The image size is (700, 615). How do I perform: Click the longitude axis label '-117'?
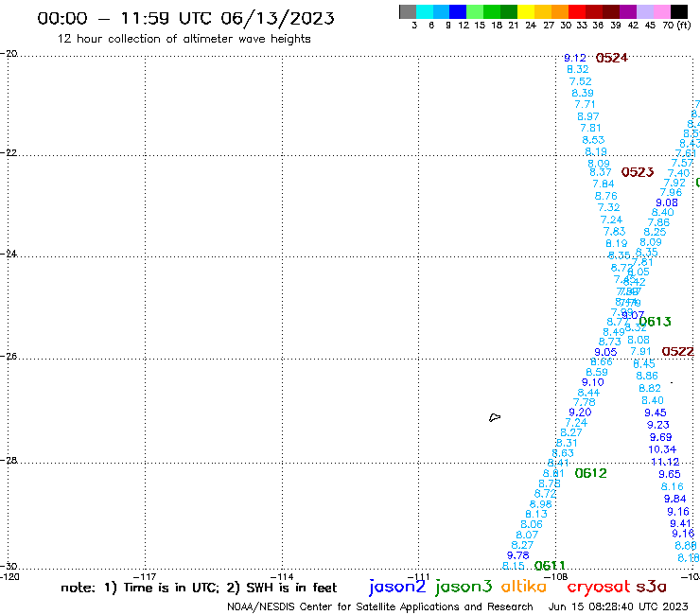(144, 576)
